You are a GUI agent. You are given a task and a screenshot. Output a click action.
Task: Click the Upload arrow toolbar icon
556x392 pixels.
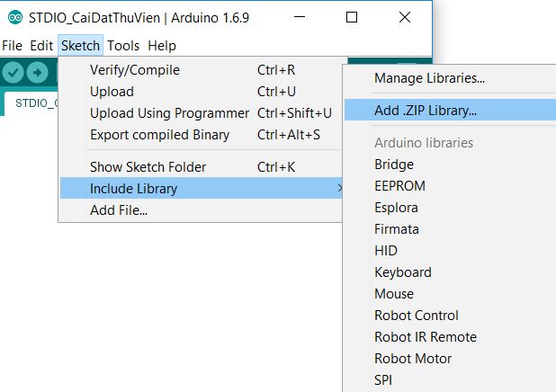point(37,73)
